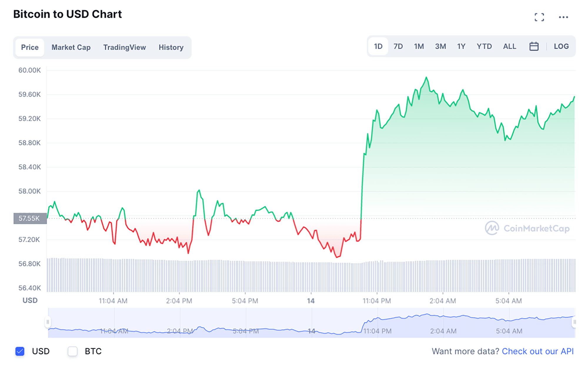The height and width of the screenshot is (377, 588).
Task: Uncheck the USD checkbox
Action: click(x=19, y=351)
